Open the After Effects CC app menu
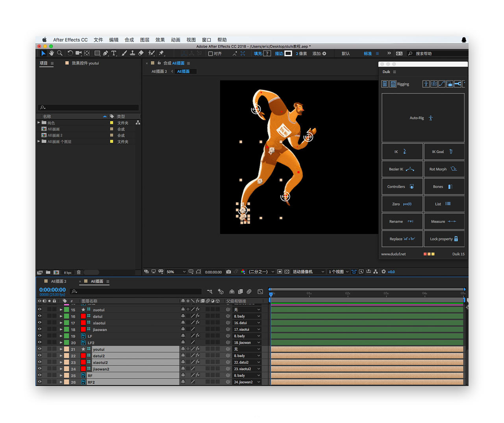 coord(70,40)
